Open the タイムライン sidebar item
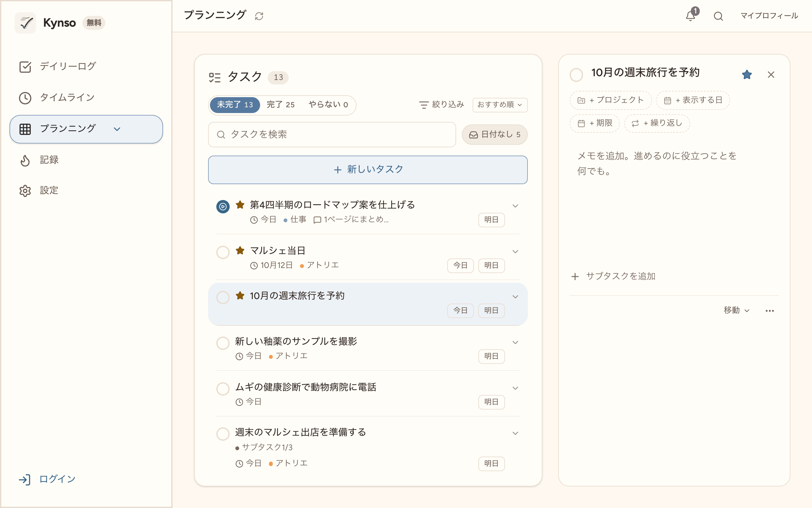 click(86, 98)
